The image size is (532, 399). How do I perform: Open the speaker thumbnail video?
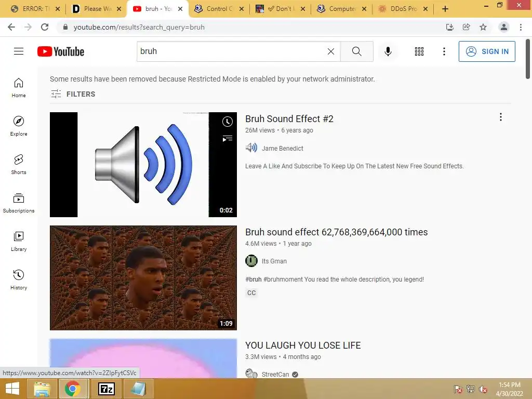click(x=143, y=165)
